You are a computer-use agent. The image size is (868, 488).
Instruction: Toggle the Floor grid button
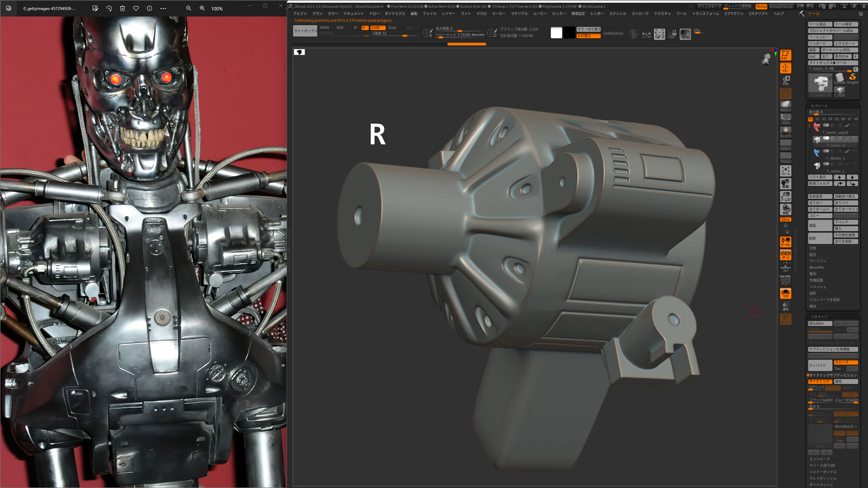(786, 268)
